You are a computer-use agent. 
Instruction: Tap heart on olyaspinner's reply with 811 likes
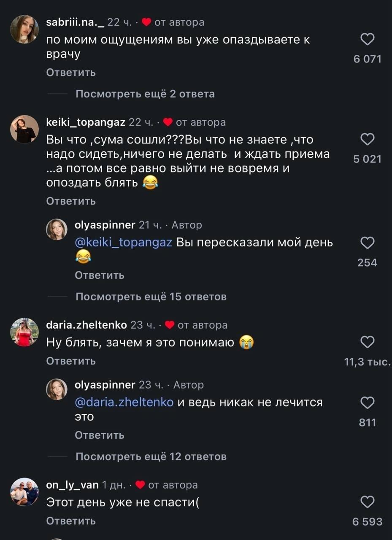click(x=368, y=403)
